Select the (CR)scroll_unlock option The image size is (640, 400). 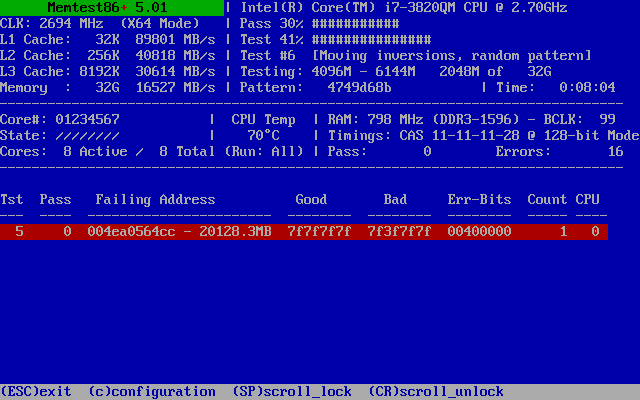pos(436,391)
